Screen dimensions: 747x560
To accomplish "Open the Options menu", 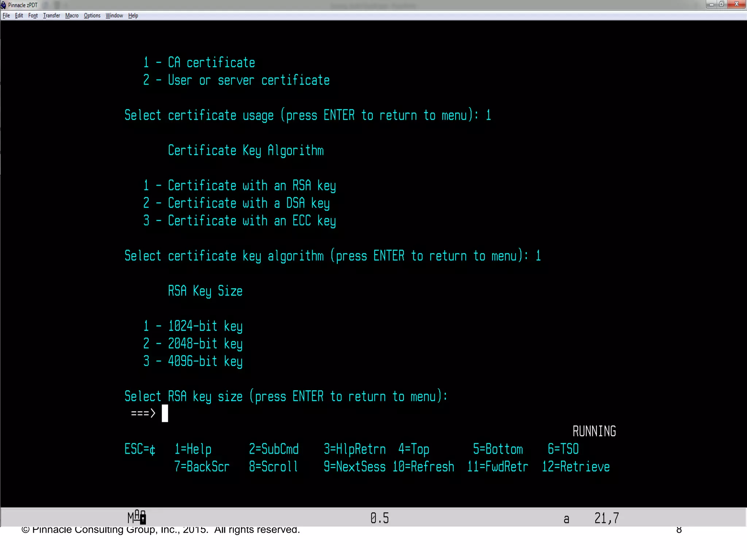I will point(92,15).
